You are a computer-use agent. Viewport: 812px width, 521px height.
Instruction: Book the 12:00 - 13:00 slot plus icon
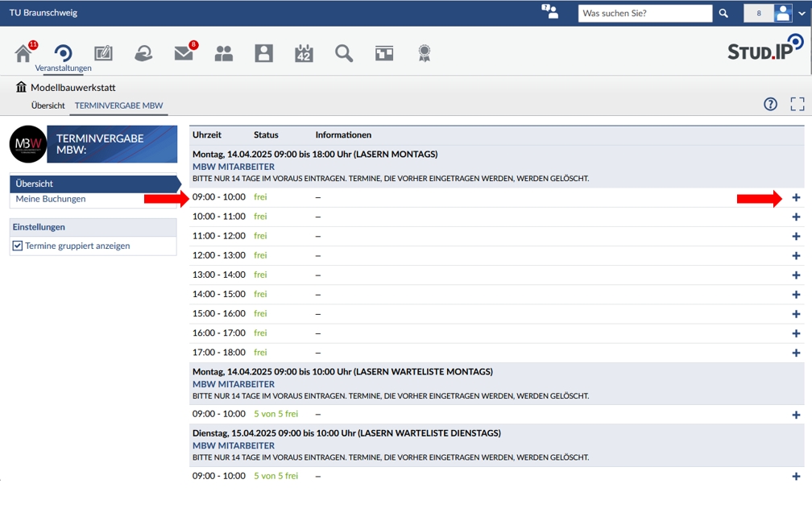[x=796, y=256]
